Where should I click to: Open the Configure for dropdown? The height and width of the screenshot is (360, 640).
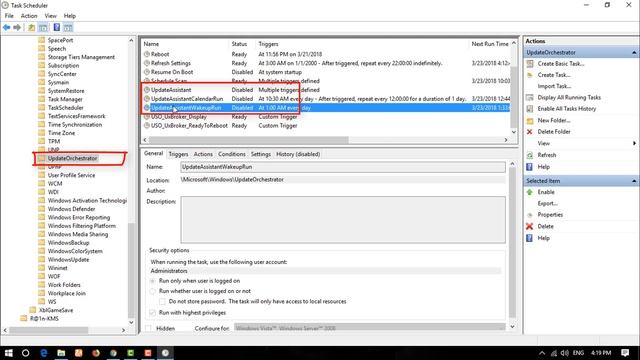pos(369,328)
